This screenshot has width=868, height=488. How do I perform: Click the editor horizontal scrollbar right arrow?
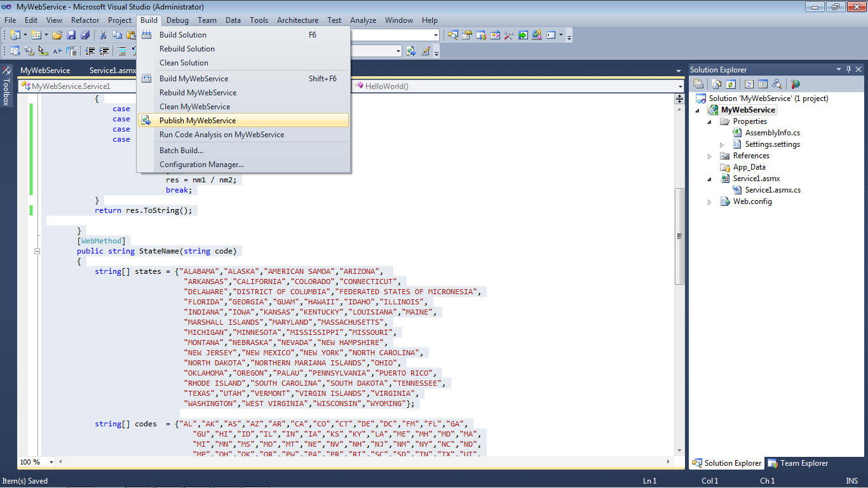668,462
